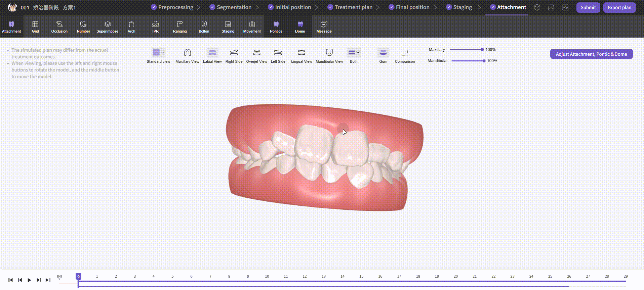Select the Ranging measurement tool

point(180,27)
